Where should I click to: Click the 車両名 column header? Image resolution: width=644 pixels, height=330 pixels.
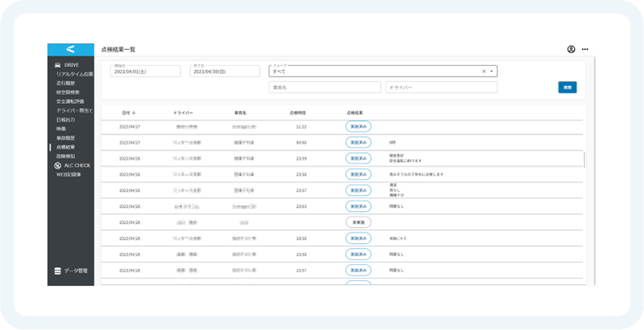click(240, 113)
